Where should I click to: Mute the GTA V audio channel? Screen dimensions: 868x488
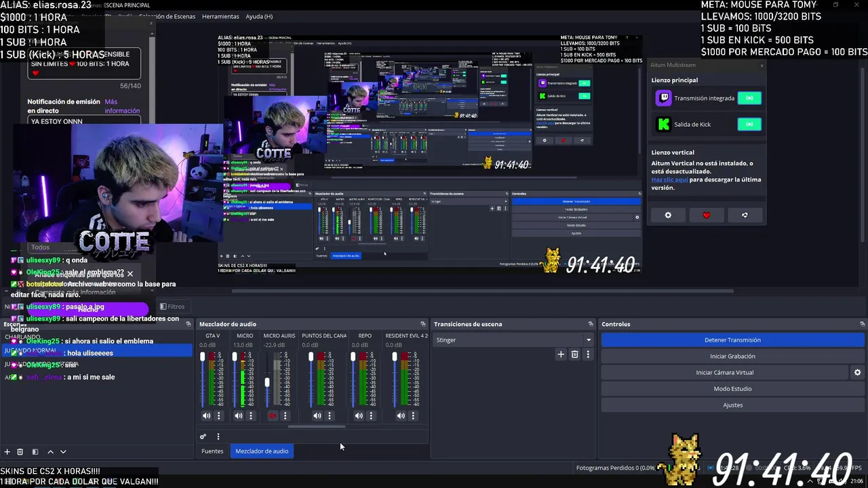[x=206, y=415]
